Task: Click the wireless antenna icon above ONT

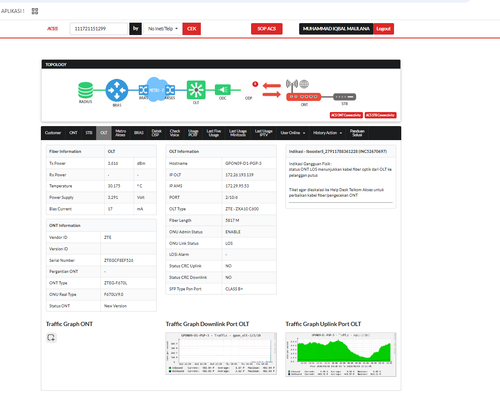Action: [292, 85]
